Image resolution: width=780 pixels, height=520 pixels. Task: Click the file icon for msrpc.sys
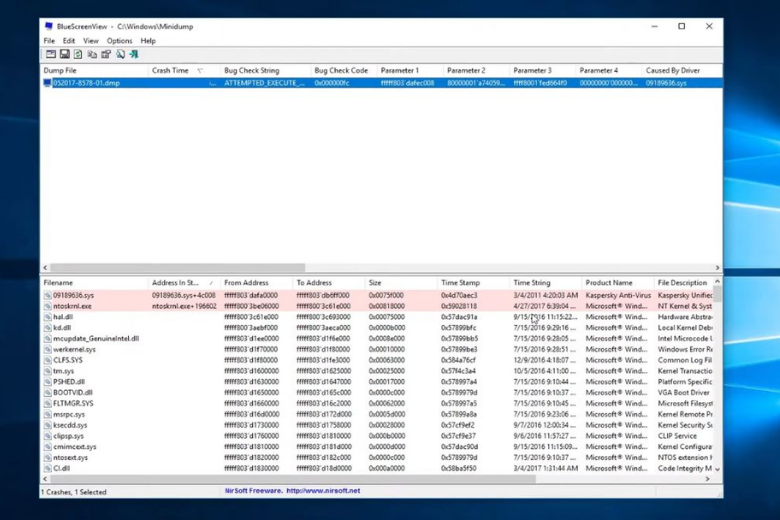(48, 415)
